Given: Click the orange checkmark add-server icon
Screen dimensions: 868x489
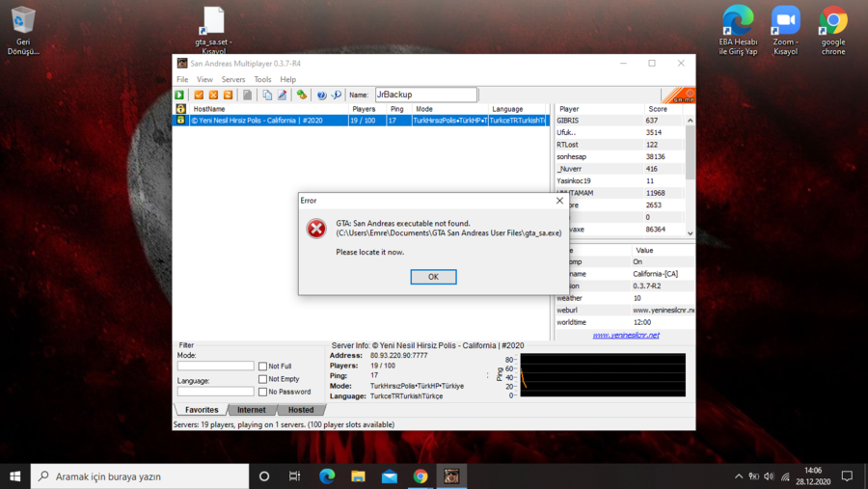Looking at the screenshot, I should tap(199, 95).
